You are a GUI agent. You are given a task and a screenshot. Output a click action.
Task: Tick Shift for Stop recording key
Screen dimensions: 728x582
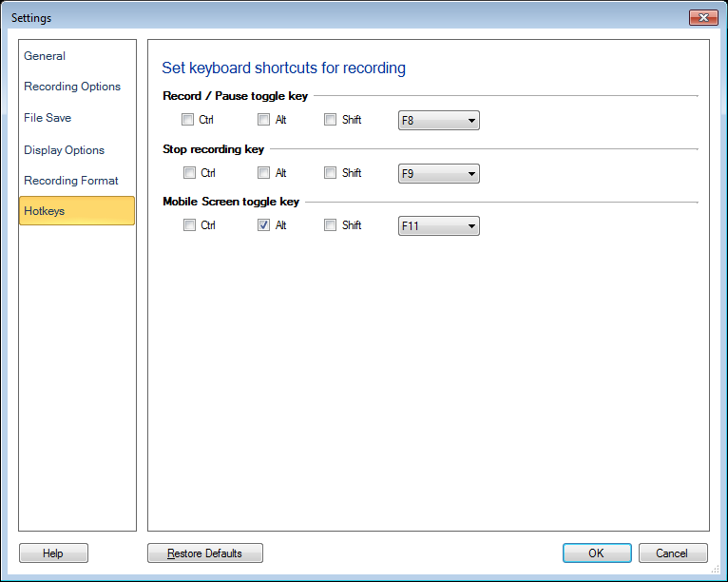(x=331, y=173)
